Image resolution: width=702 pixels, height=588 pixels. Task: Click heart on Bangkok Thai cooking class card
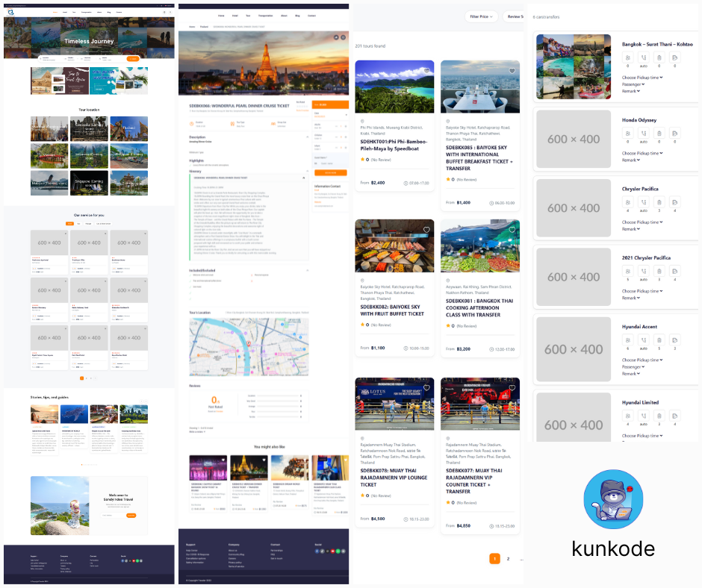(x=512, y=230)
